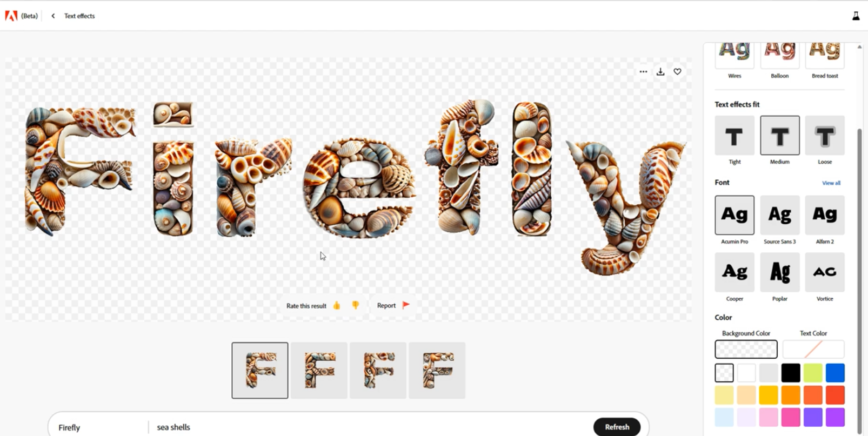Open the Text Color selector box
Image resolution: width=868 pixels, height=436 pixels.
pos(813,349)
